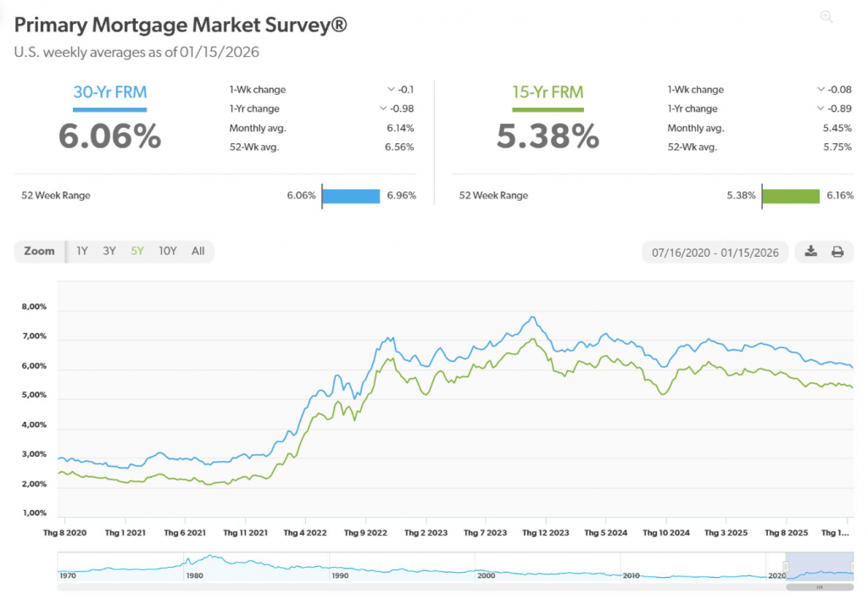Print the mortgage rate chart
Image resolution: width=868 pixels, height=594 pixels.
837,252
